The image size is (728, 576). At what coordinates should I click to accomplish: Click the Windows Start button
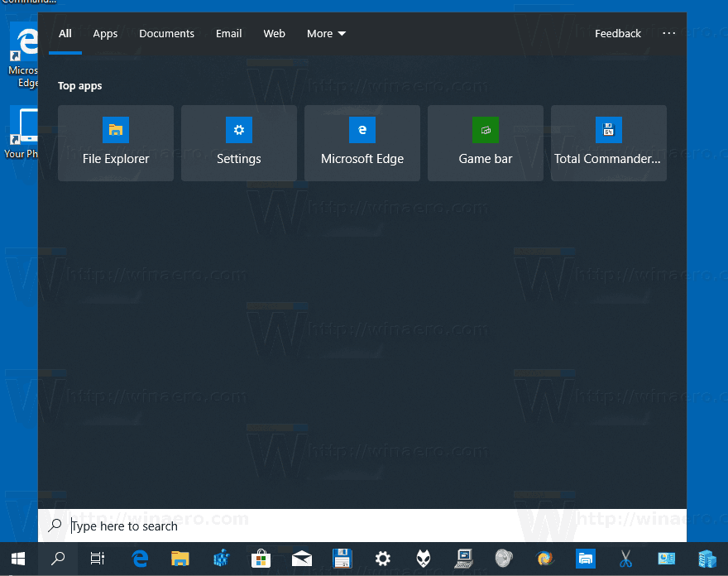[x=17, y=559]
